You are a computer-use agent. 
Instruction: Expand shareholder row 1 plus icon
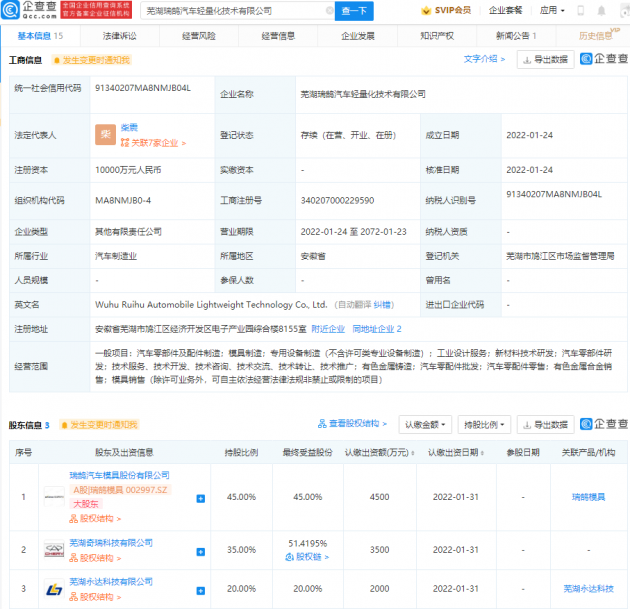click(201, 499)
